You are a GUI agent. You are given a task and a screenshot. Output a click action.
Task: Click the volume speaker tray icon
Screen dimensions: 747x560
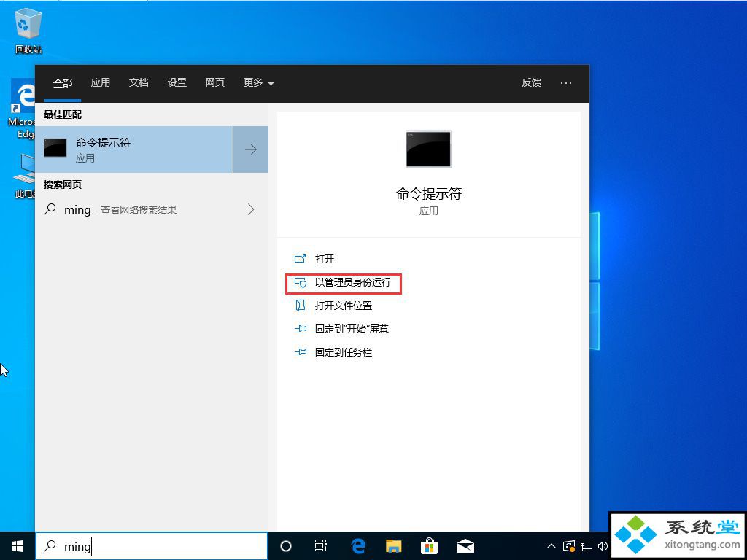(x=603, y=545)
